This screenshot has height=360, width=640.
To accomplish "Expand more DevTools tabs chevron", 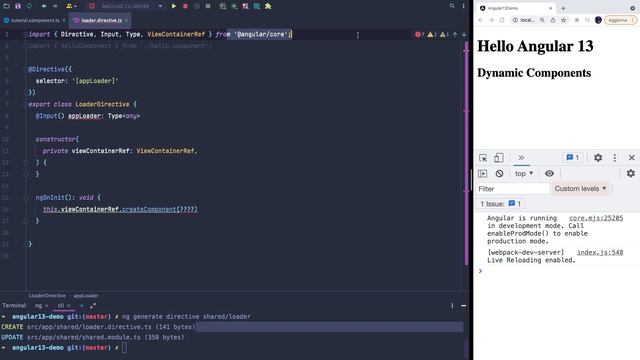I will [521, 158].
